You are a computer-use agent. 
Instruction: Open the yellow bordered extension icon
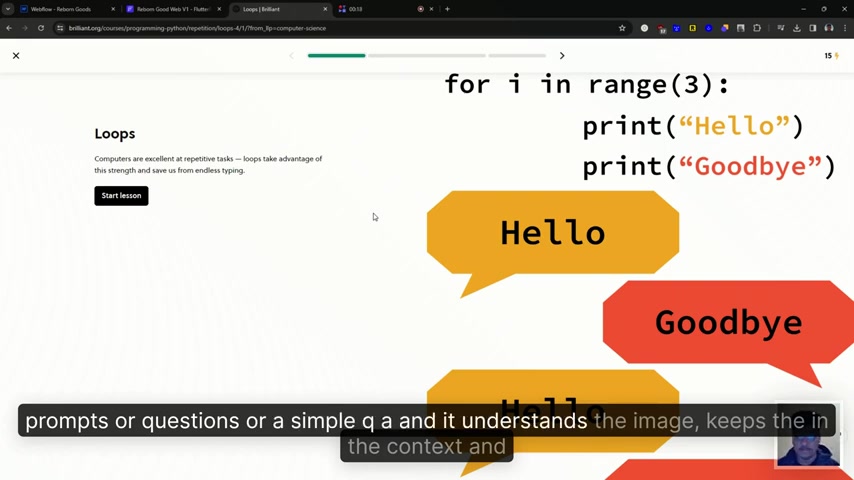pyautogui.click(x=692, y=28)
